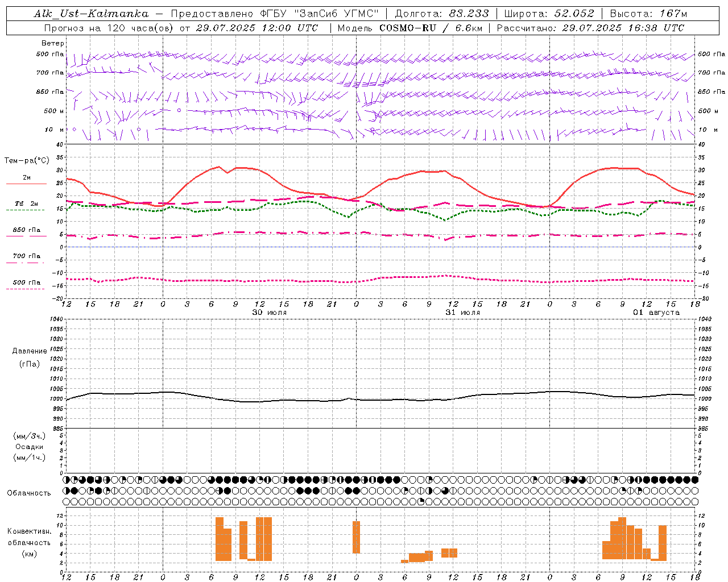Image resolution: width=728 pixels, height=582 pixels.
Task: Click the Модель COSMO-RU / 6.6км label
Action: click(410, 28)
